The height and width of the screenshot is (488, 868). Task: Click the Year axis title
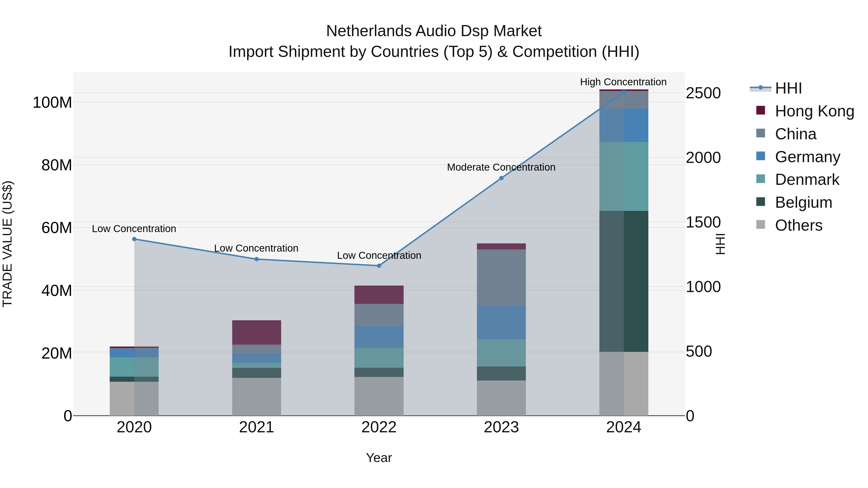pyautogui.click(x=379, y=458)
